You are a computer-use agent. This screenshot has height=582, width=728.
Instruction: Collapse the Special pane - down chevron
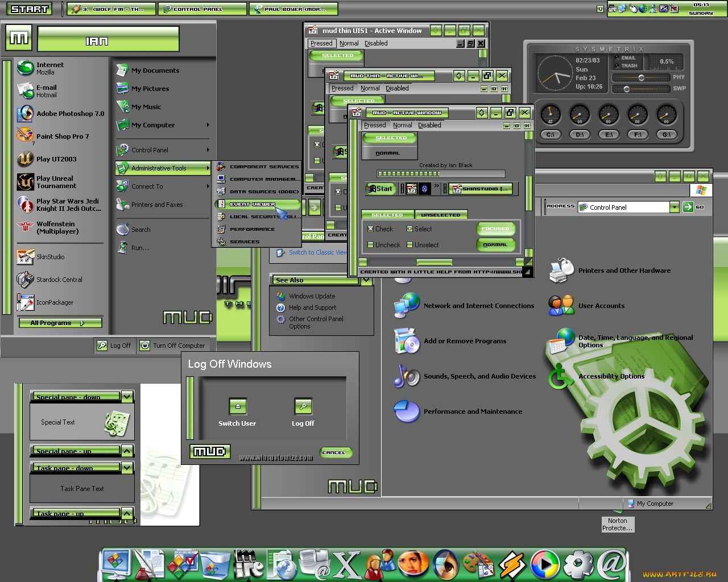pos(127,397)
